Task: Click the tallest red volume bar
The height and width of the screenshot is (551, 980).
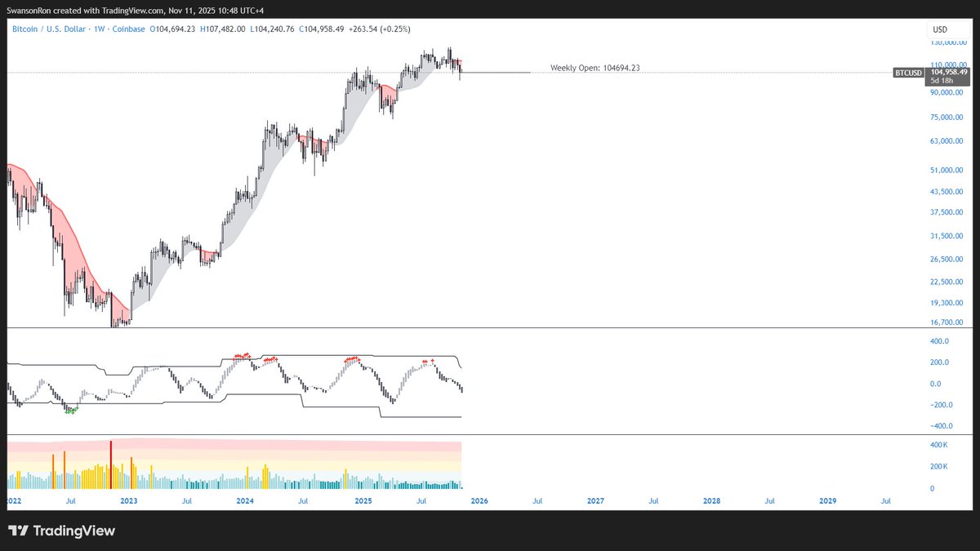Action: click(110, 464)
